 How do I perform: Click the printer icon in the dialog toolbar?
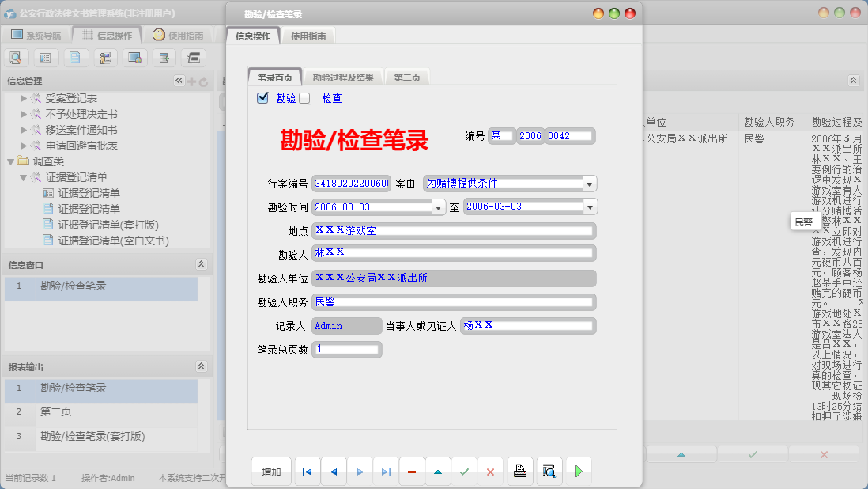tap(520, 471)
